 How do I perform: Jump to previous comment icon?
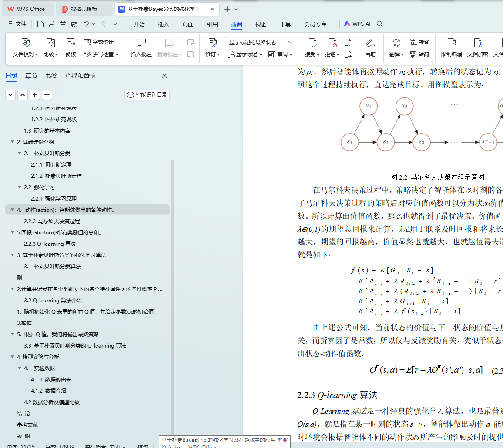coord(191,42)
